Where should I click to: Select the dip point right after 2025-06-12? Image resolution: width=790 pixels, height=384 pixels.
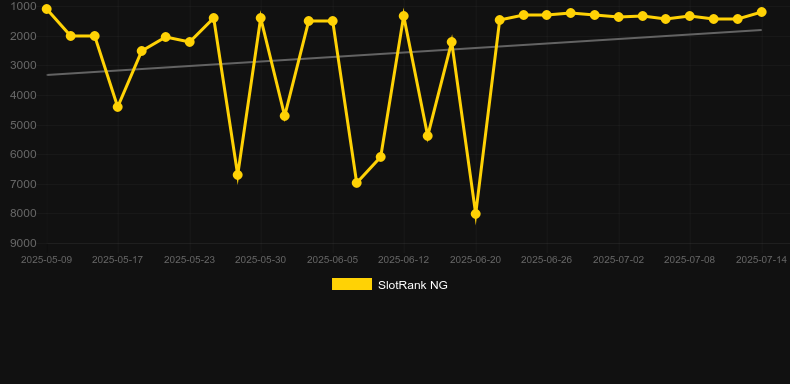tap(428, 136)
